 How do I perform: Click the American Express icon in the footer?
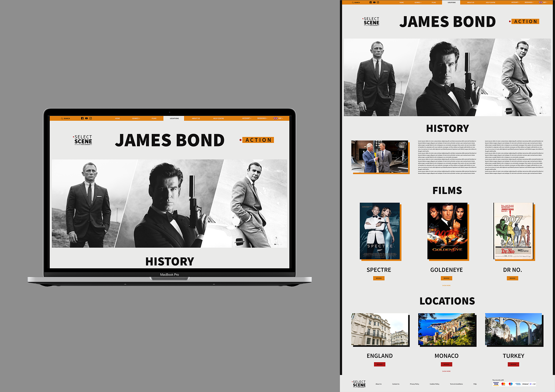[518, 384]
